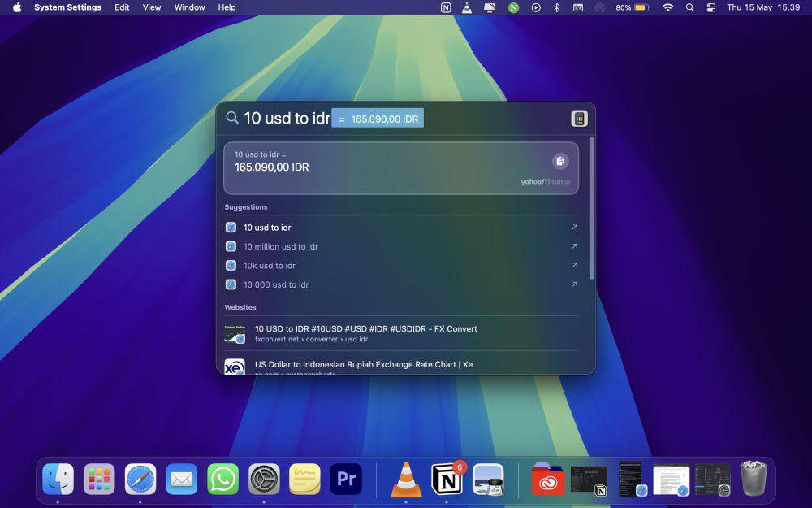
Task: Open the Trash in the Dock
Action: click(x=754, y=478)
